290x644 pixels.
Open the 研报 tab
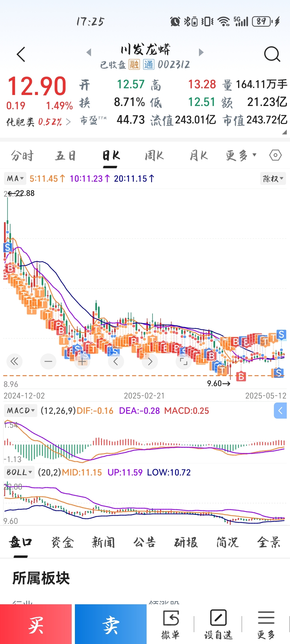coord(186,542)
